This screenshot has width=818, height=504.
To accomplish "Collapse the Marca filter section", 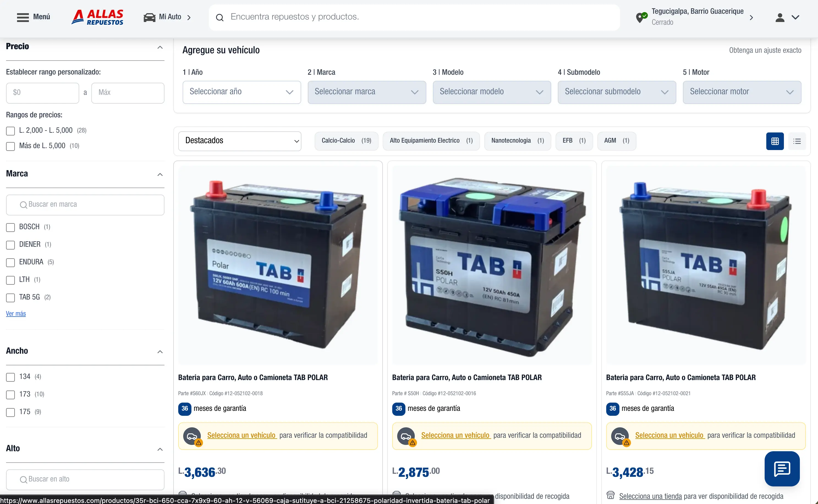I will tap(160, 175).
